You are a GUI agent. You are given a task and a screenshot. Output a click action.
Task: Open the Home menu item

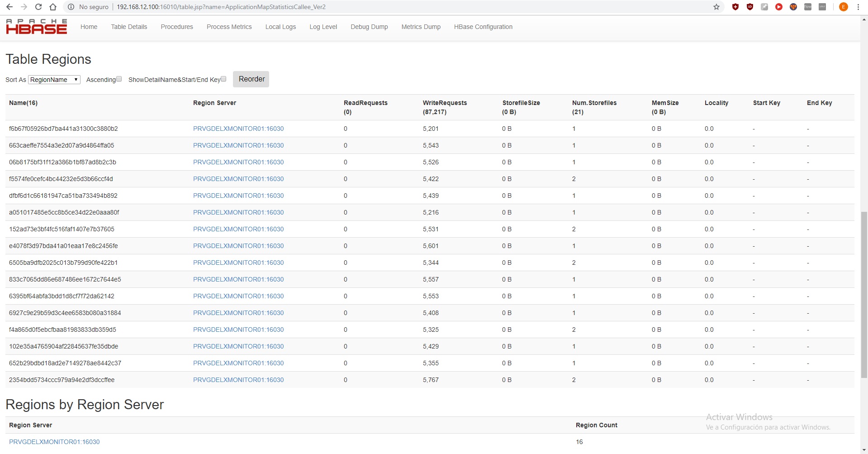[x=89, y=27]
